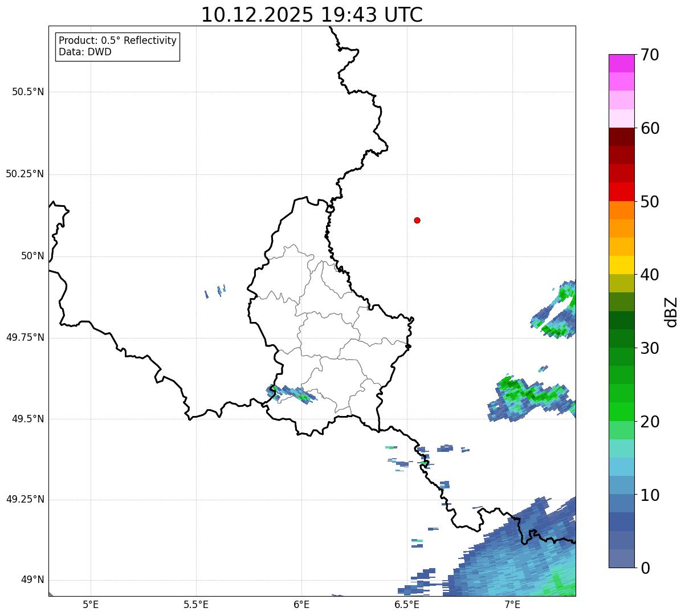Select the "Data: DWD" legend line

pos(85,52)
